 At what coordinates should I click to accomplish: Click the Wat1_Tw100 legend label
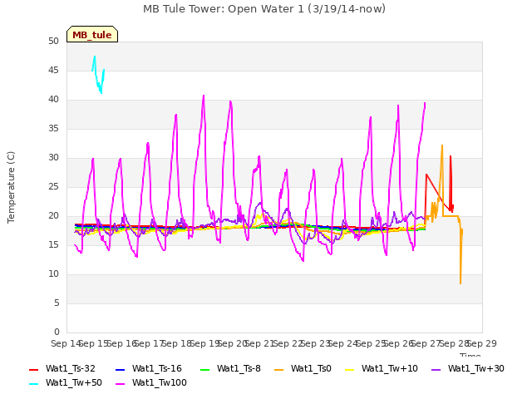tap(160, 382)
